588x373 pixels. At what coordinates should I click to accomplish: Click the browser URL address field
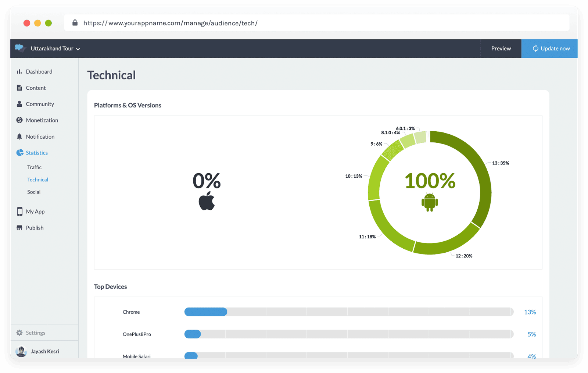click(x=316, y=23)
